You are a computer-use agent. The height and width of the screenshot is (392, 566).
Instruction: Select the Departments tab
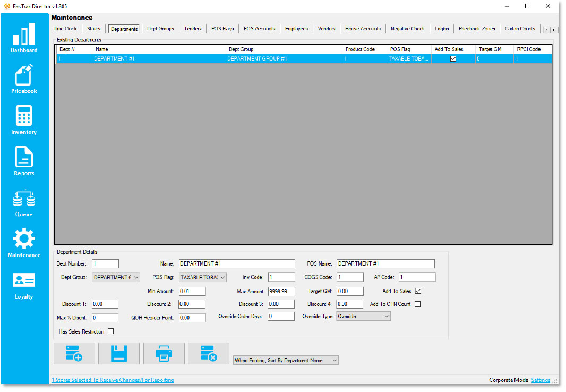coord(124,29)
